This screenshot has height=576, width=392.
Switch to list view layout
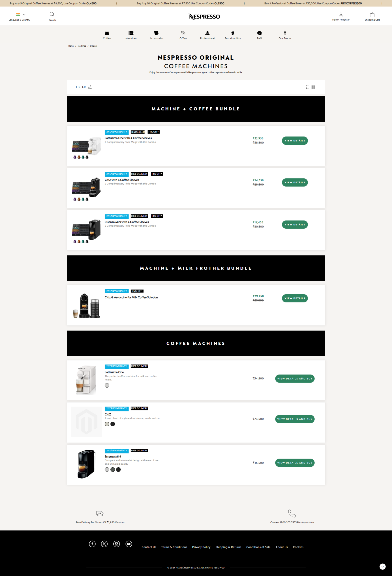[x=307, y=87]
